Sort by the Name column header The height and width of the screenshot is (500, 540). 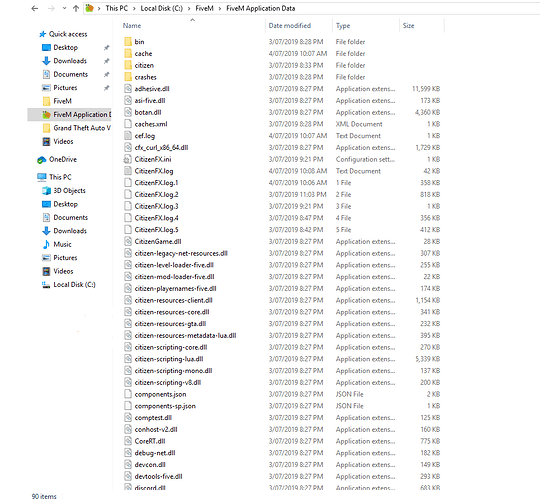click(132, 26)
